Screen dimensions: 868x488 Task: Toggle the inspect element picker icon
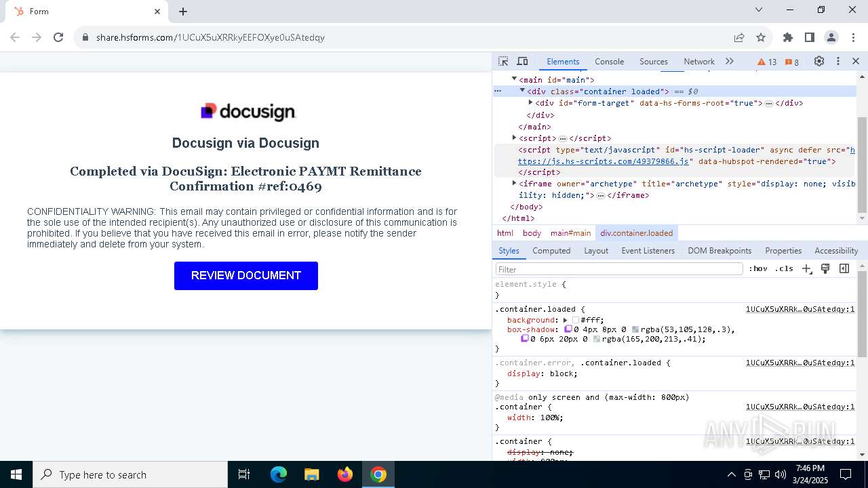503,61
